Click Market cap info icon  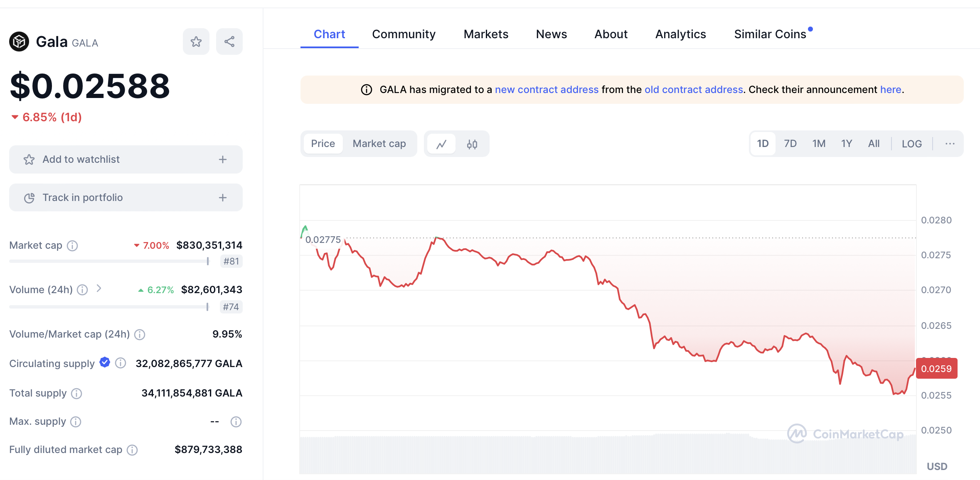(72, 246)
